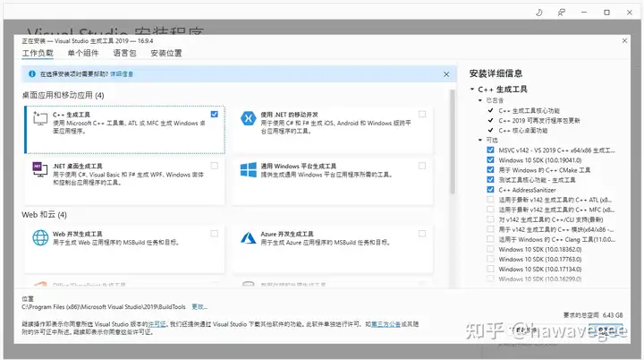
Task: Check 用于 v142 生成工具的 C++ 模块 option
Action: (490, 229)
